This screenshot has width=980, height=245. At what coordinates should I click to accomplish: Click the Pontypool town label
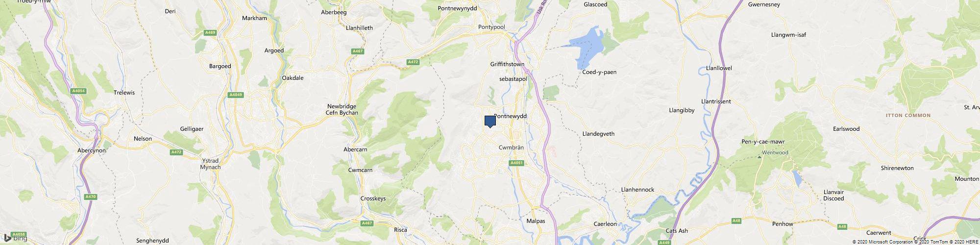point(491,27)
